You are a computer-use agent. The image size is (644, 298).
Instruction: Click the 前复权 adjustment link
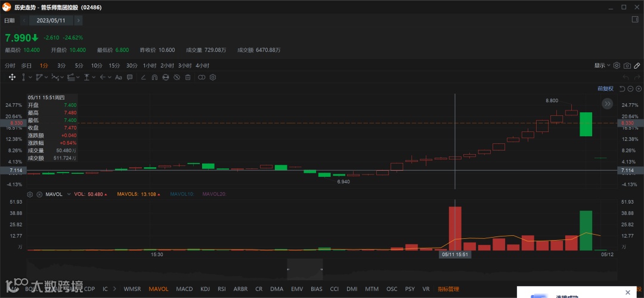(605, 88)
